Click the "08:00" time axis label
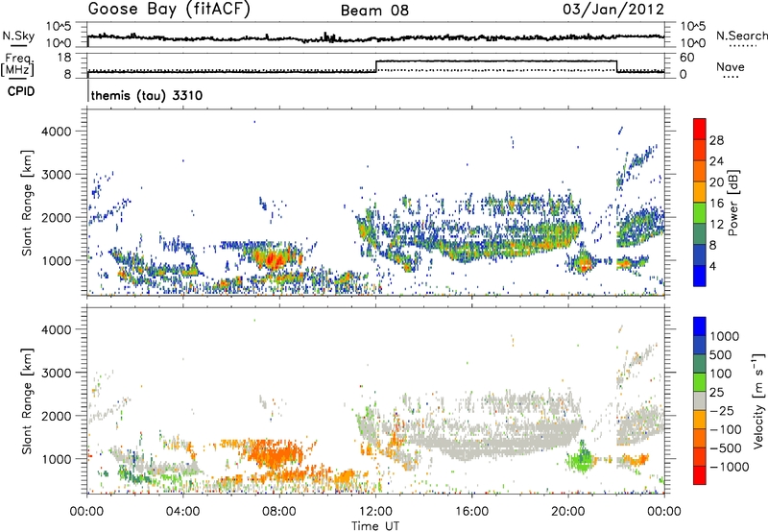 (278, 512)
